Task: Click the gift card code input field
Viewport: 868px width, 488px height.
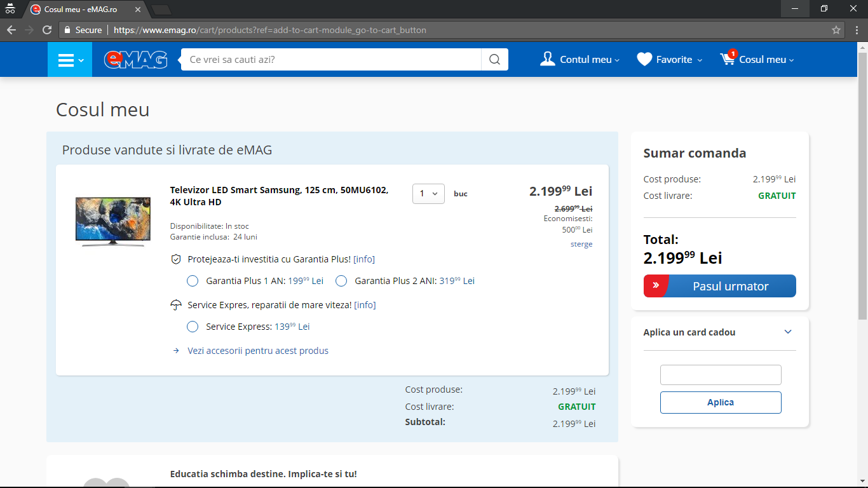Action: (x=721, y=375)
